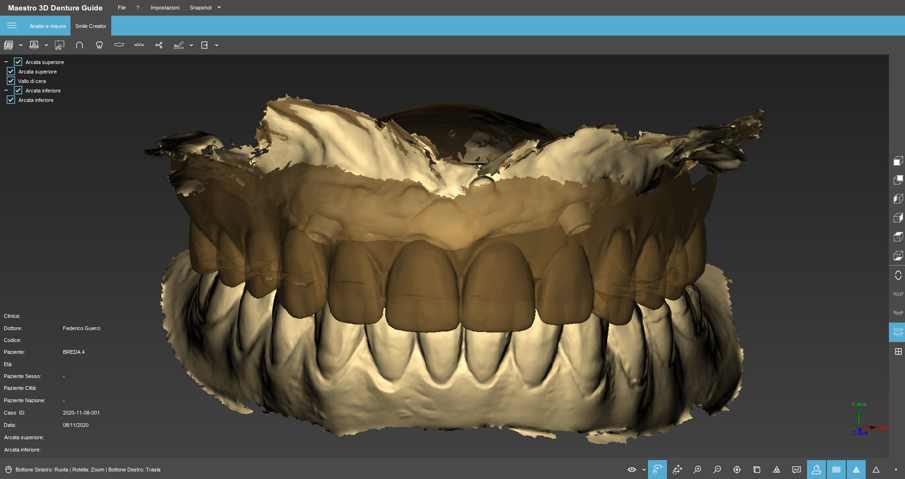Uncheck the child Arcata inferiore checkbox
The image size is (905, 479).
click(x=10, y=100)
